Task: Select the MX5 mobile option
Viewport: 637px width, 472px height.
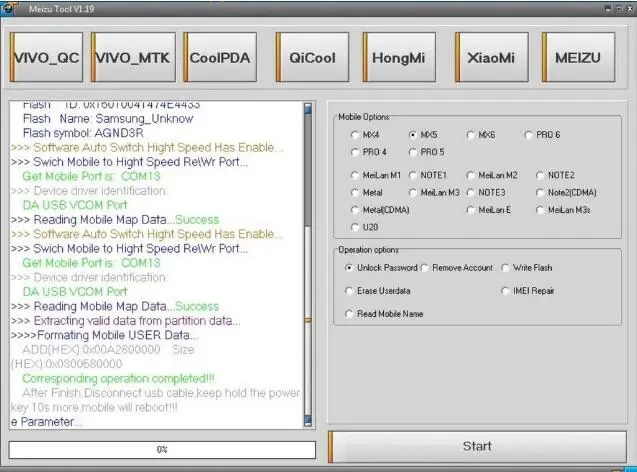Action: (x=423, y=134)
